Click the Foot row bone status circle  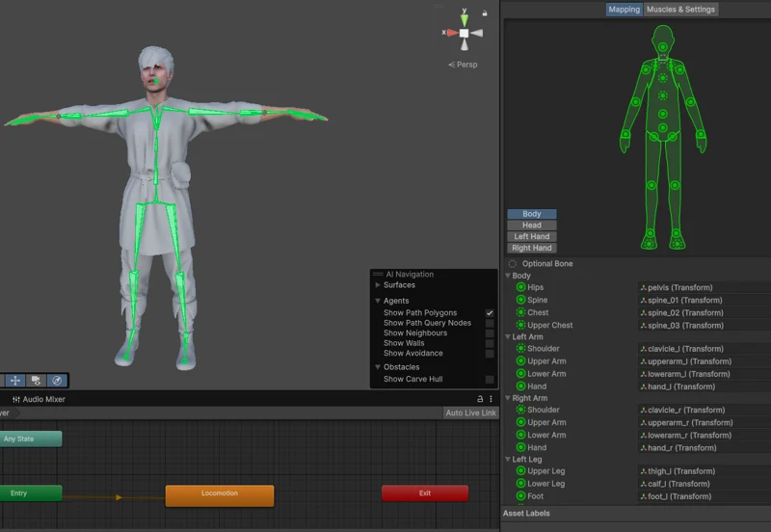pyautogui.click(x=520, y=496)
